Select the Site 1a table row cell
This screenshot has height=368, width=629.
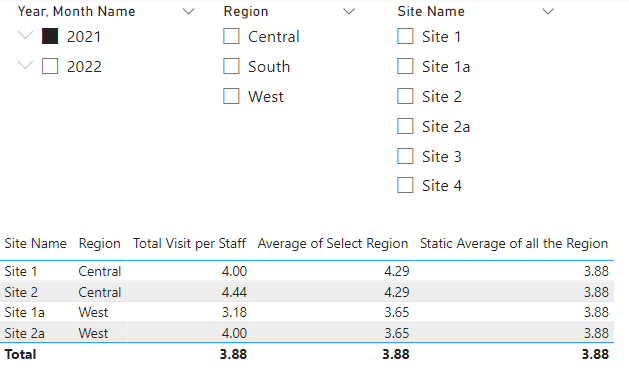pyautogui.click(x=24, y=312)
